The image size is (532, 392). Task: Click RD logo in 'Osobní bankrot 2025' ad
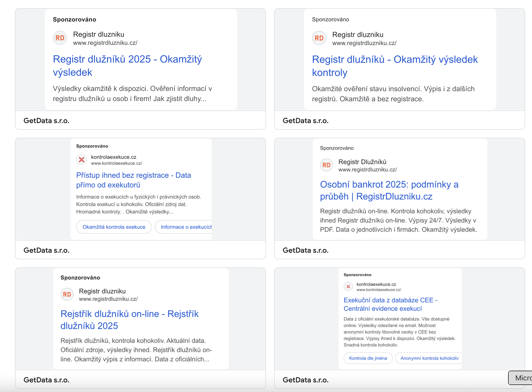point(326,165)
